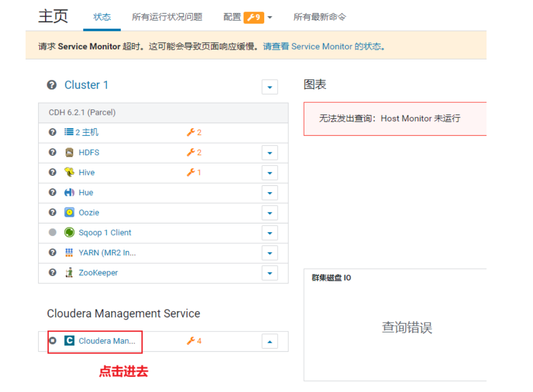Click Cloudera Management Service stopped status icon

(x=53, y=340)
